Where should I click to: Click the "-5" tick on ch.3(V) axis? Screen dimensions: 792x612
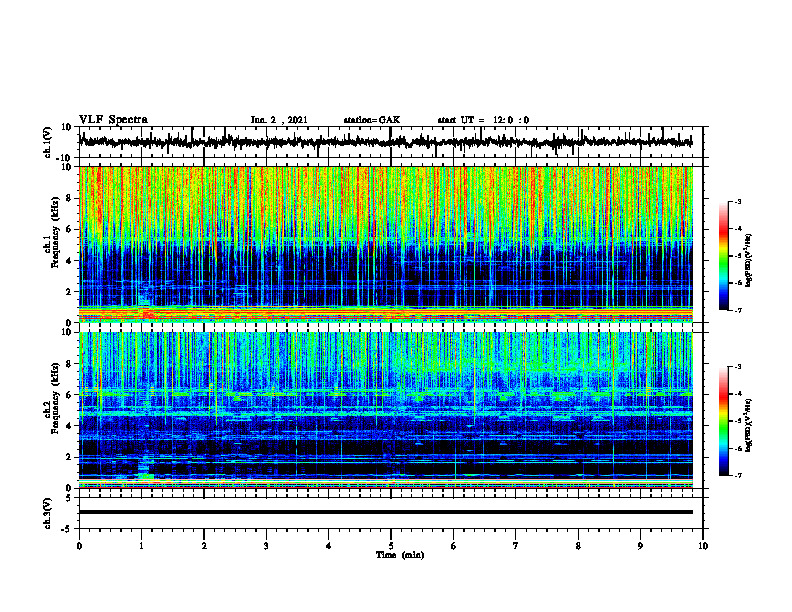click(67, 529)
